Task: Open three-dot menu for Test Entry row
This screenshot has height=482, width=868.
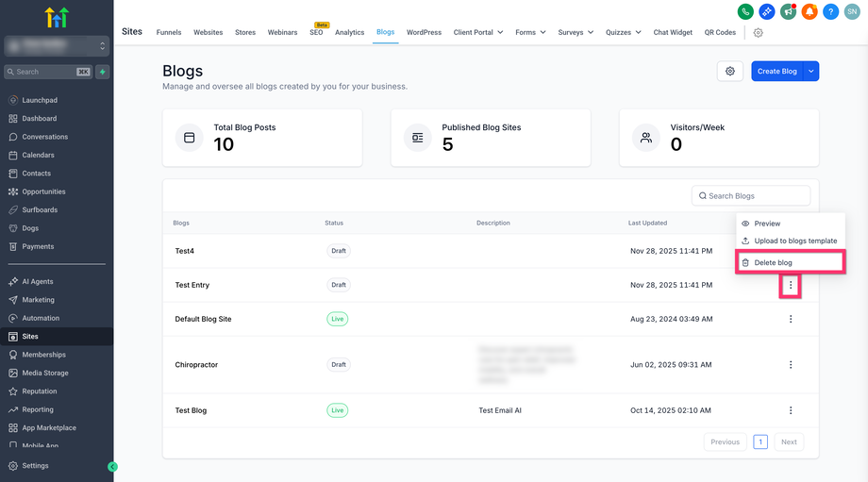Action: coord(791,285)
